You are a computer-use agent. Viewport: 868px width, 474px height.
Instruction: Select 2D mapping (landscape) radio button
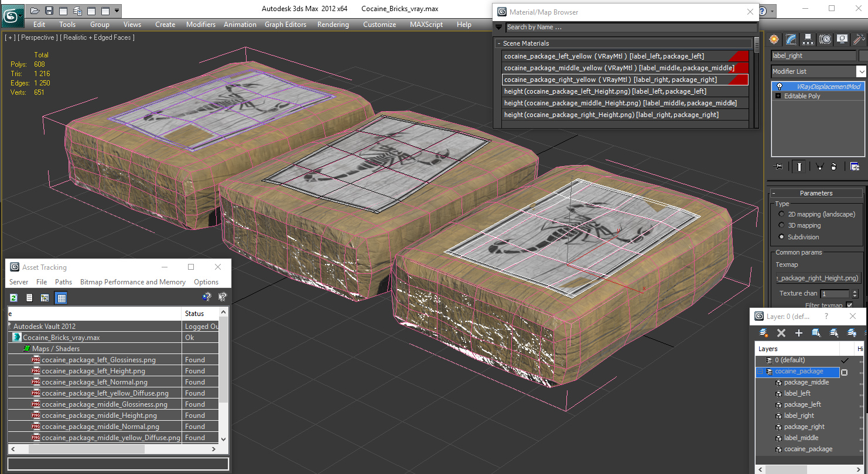coord(781,214)
